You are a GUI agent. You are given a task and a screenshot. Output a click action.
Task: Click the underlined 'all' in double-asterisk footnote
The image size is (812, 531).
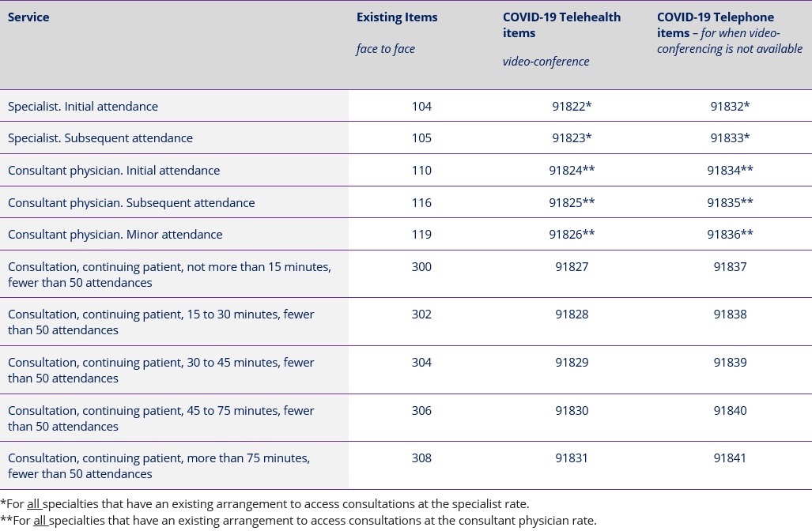point(40,520)
